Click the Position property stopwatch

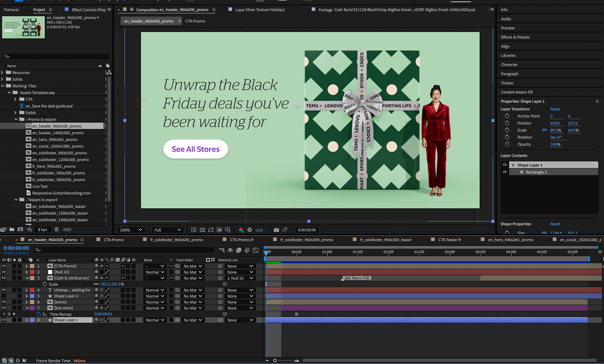(x=507, y=123)
